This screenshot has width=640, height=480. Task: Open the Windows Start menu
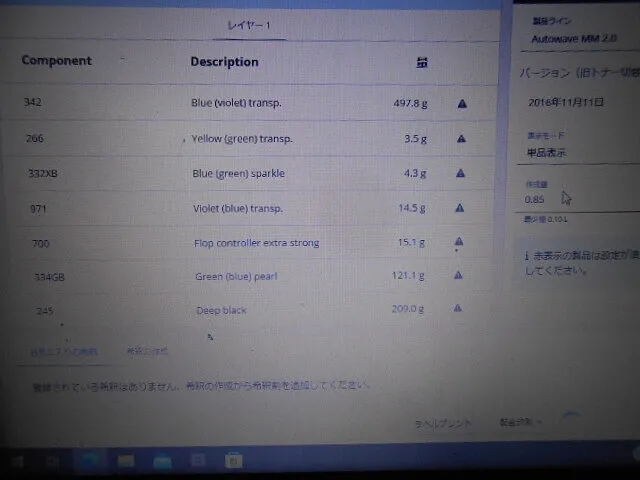pyautogui.click(x=17, y=460)
